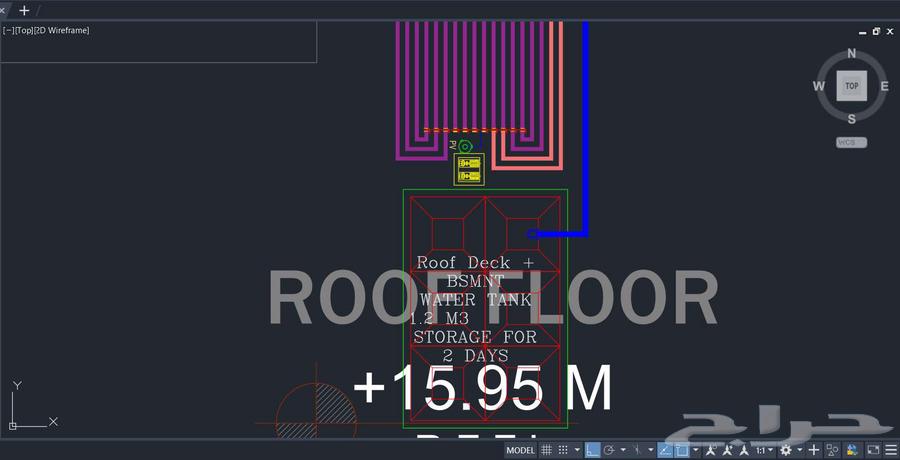Open the WCS coordinate system menu
This screenshot has height=460, width=900.
click(851, 142)
